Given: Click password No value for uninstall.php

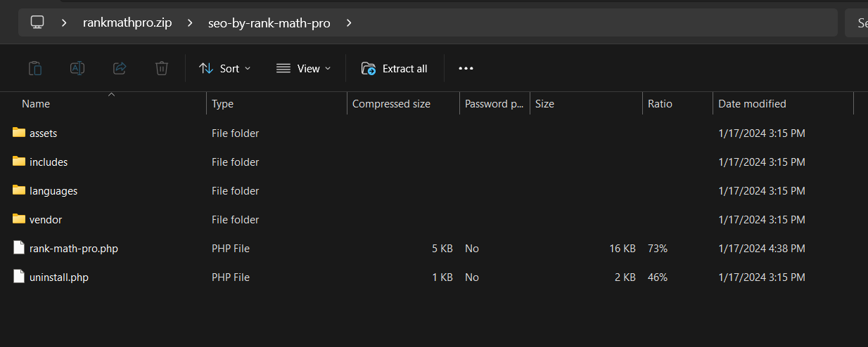Looking at the screenshot, I should 472,277.
